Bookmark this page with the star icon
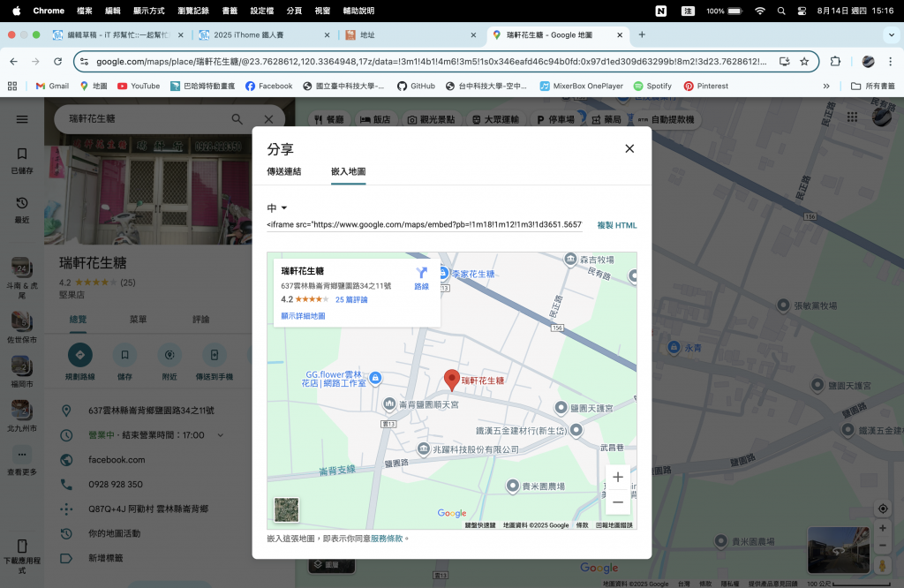This screenshot has height=588, width=904. click(x=804, y=61)
